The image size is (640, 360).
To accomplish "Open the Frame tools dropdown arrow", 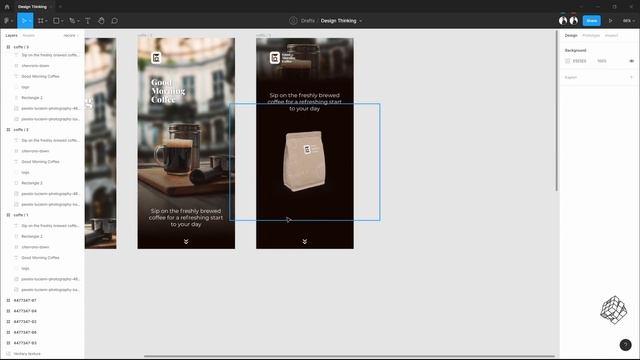I will pos(46,21).
